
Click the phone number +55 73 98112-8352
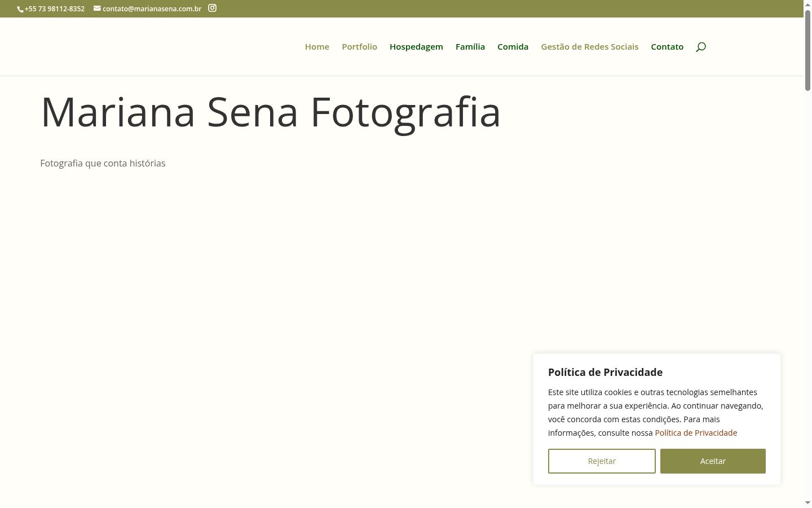coord(55,8)
